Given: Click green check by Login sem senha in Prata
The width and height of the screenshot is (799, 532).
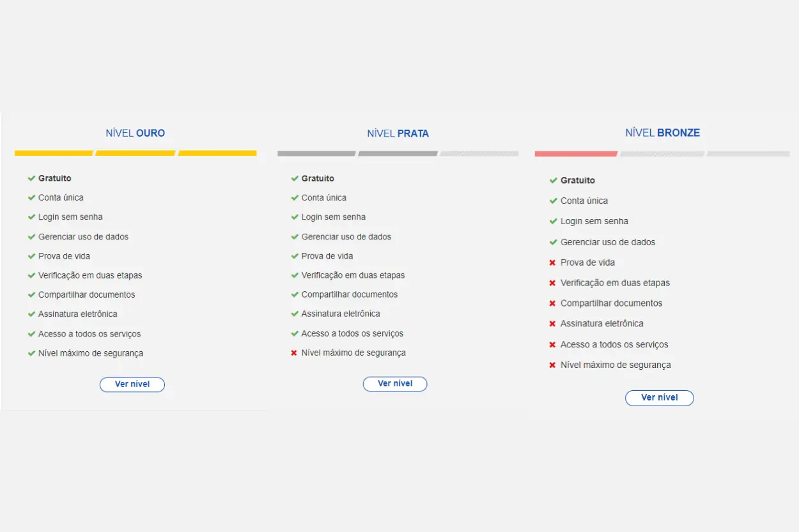Looking at the screenshot, I should coord(295,217).
